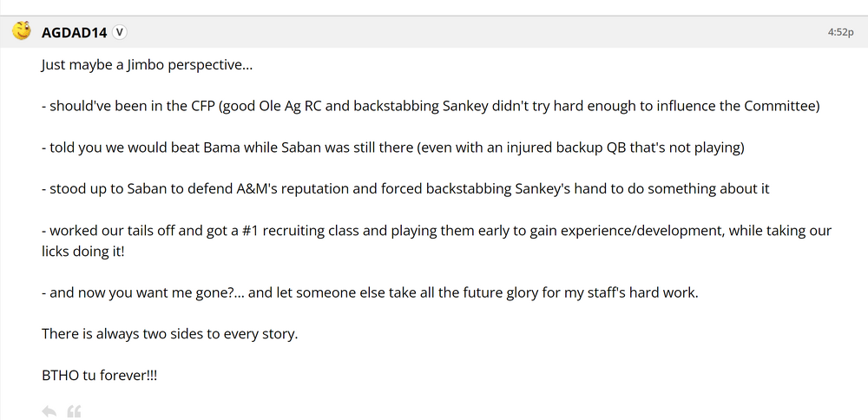Click the line about being in the CFP

(431, 106)
